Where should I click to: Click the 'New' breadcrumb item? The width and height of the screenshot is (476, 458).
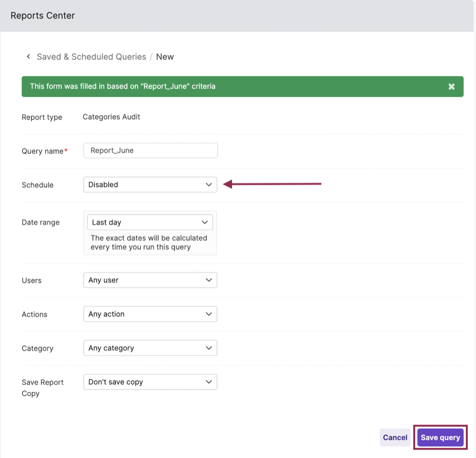[165, 57]
